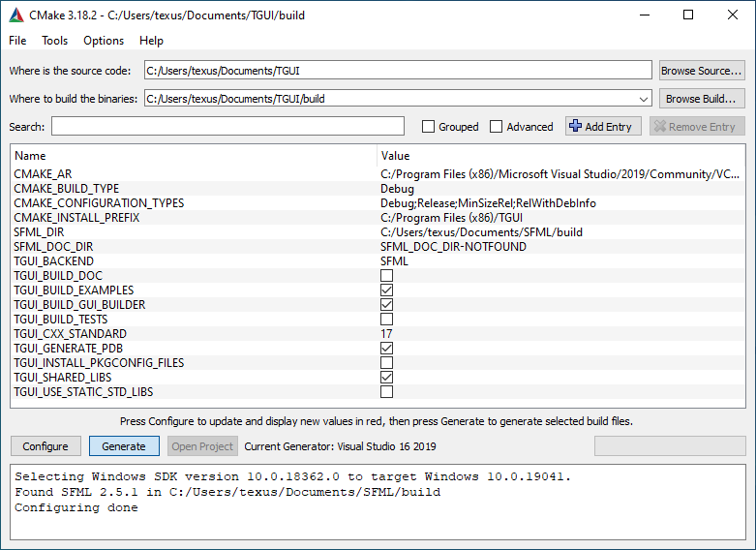Click the SFML_DOC_DIR-NOTFOUND value

click(453, 247)
